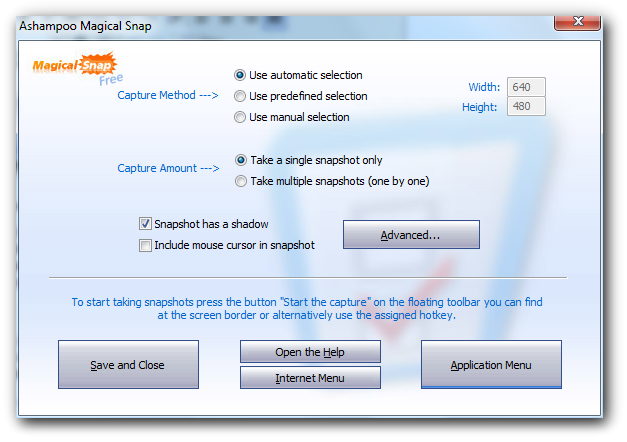Open the Application Menu button

[491, 364]
